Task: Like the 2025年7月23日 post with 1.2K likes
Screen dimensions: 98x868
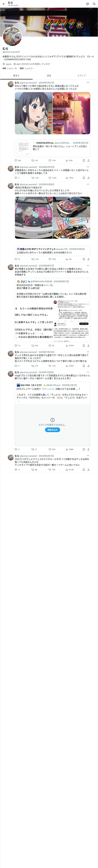Action: [x=52, y=366]
